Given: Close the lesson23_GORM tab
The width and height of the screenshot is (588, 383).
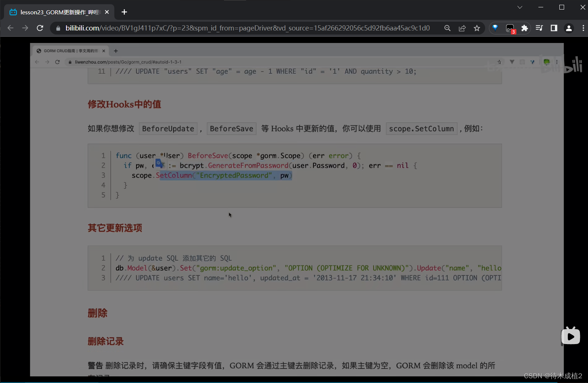Looking at the screenshot, I should tap(107, 12).
